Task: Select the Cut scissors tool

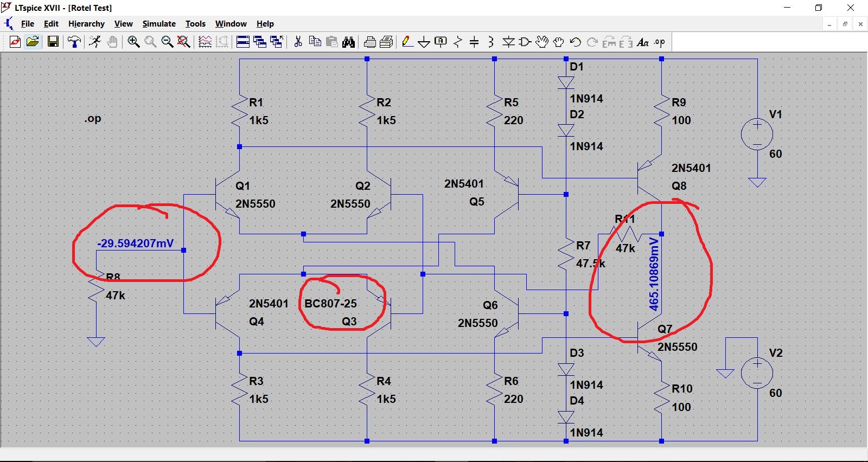Action: point(298,42)
